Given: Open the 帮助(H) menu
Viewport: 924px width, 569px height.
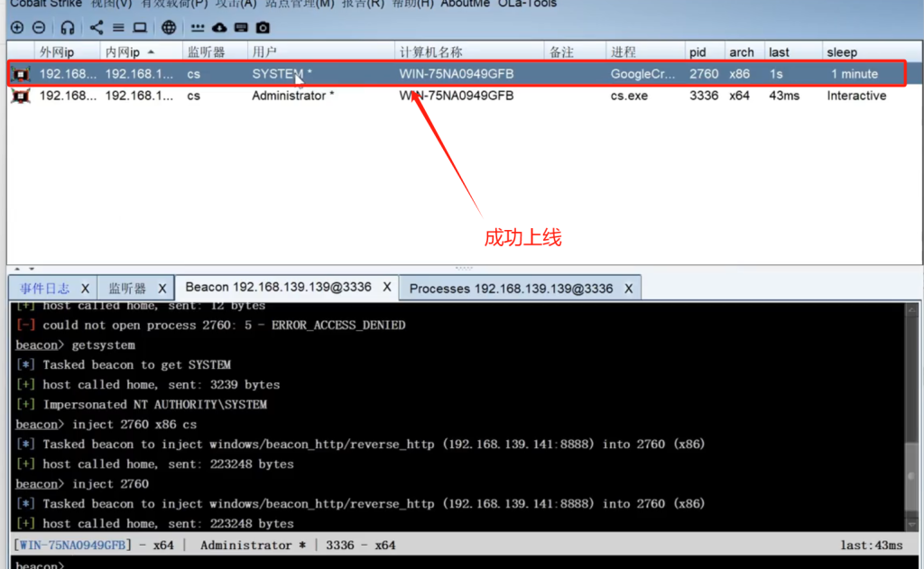Looking at the screenshot, I should (x=413, y=4).
